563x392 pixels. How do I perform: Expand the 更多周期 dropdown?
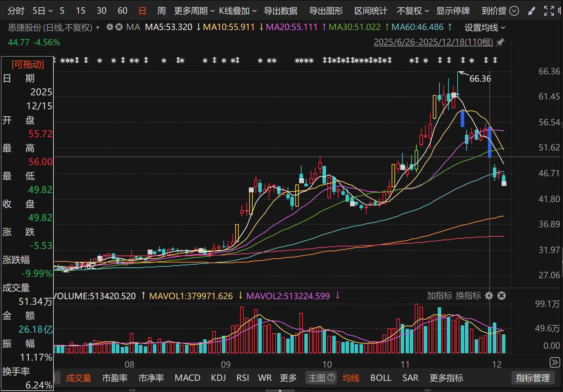(x=194, y=11)
